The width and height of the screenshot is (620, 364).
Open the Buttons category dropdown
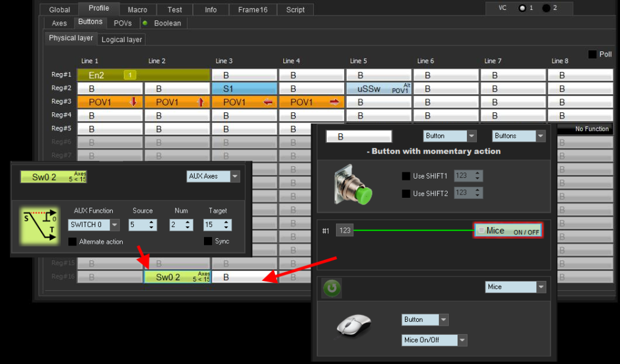click(519, 136)
